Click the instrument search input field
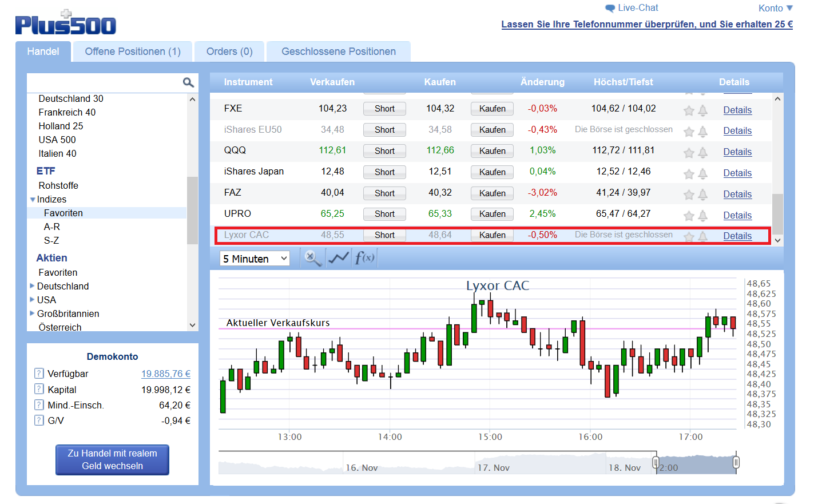 click(105, 82)
